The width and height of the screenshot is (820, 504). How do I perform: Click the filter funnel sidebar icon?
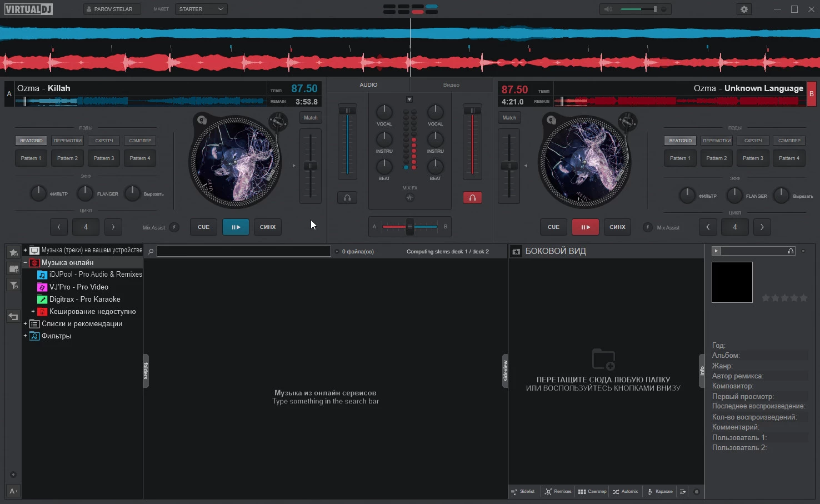pos(13,285)
